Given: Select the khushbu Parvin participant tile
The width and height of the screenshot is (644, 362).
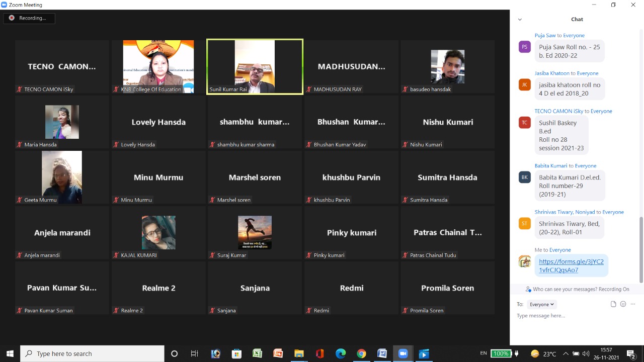Looking at the screenshot, I should [351, 177].
